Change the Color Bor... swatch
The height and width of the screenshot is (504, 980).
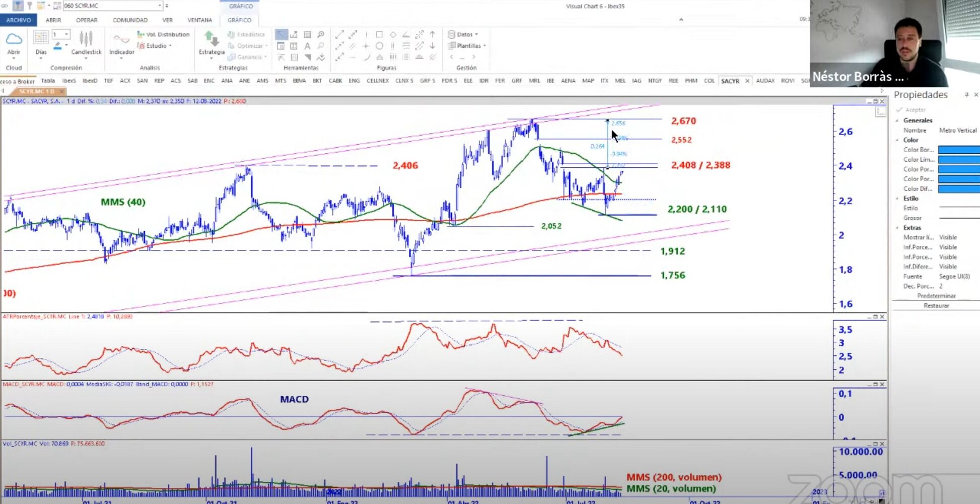point(959,150)
